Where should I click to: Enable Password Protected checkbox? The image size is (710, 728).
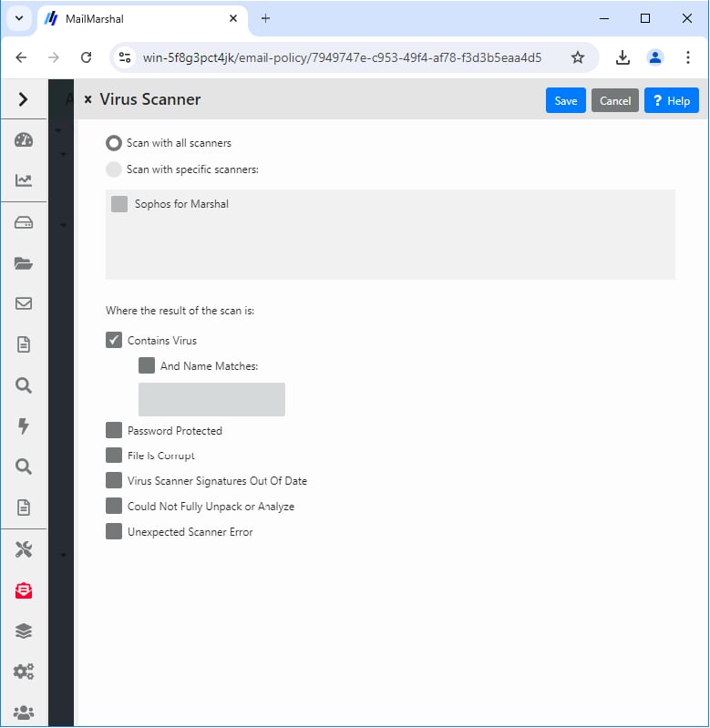click(x=114, y=430)
